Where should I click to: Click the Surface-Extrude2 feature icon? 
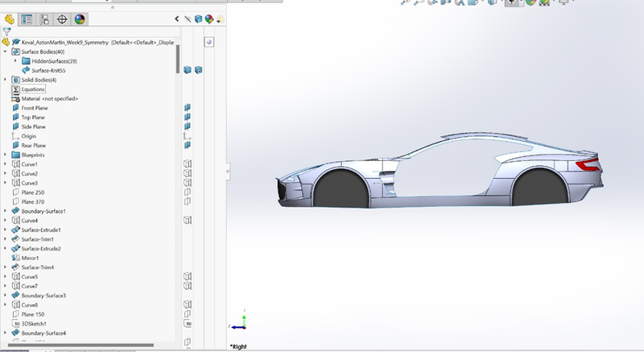[15, 249]
